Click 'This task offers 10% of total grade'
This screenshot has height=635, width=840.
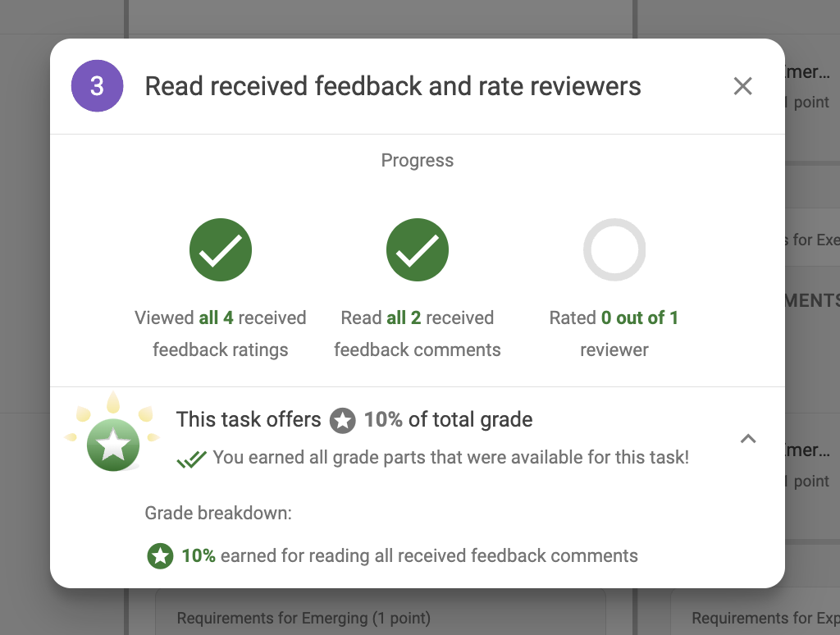354,420
